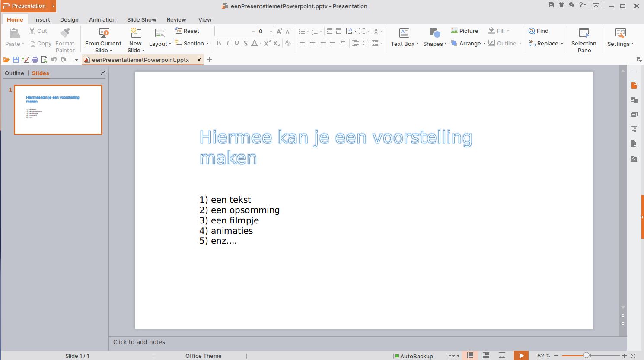Viewport: 644px width, 360px height.
Task: Align text right
Action: [x=322, y=43]
